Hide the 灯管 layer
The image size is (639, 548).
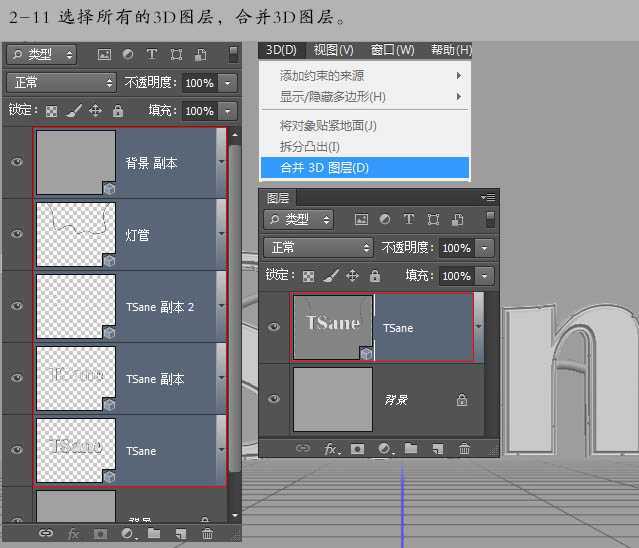tap(17, 234)
